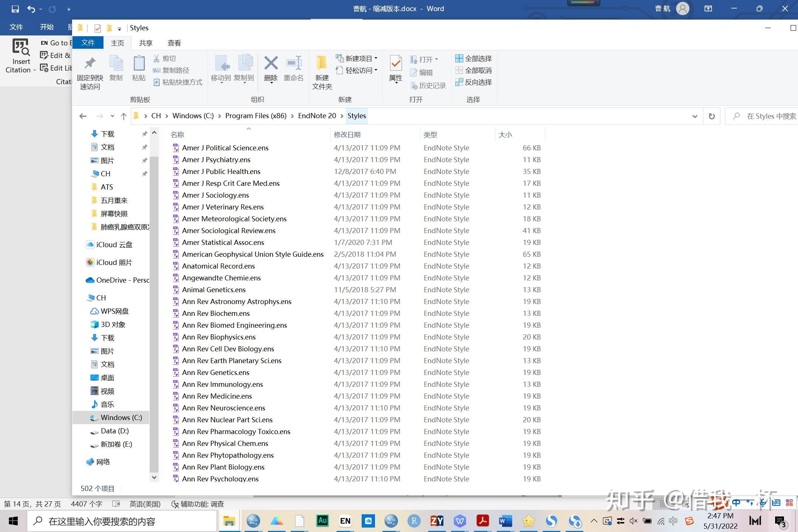Click the Explorer back arrow
The width and height of the screenshot is (798, 532).
pyautogui.click(x=83, y=116)
